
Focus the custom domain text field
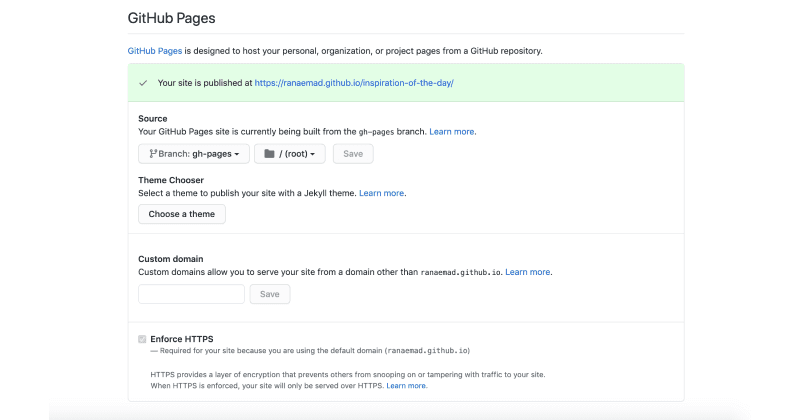[191, 294]
